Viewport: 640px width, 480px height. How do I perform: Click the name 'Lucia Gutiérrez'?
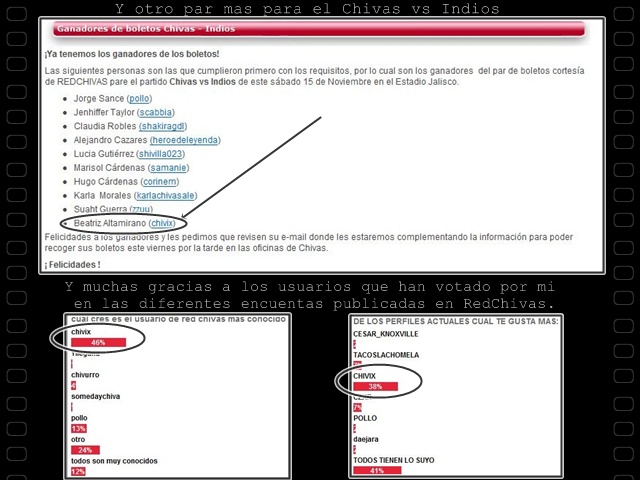point(104,154)
